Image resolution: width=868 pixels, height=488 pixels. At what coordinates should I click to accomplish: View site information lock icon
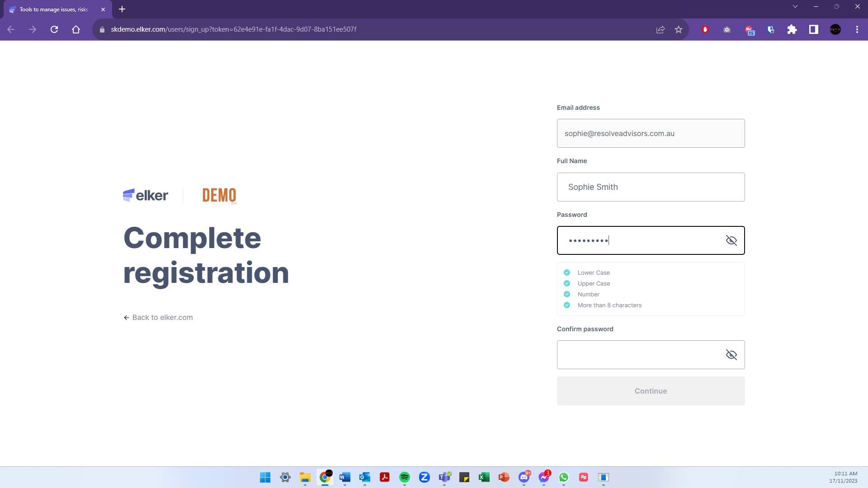pyautogui.click(x=102, y=29)
